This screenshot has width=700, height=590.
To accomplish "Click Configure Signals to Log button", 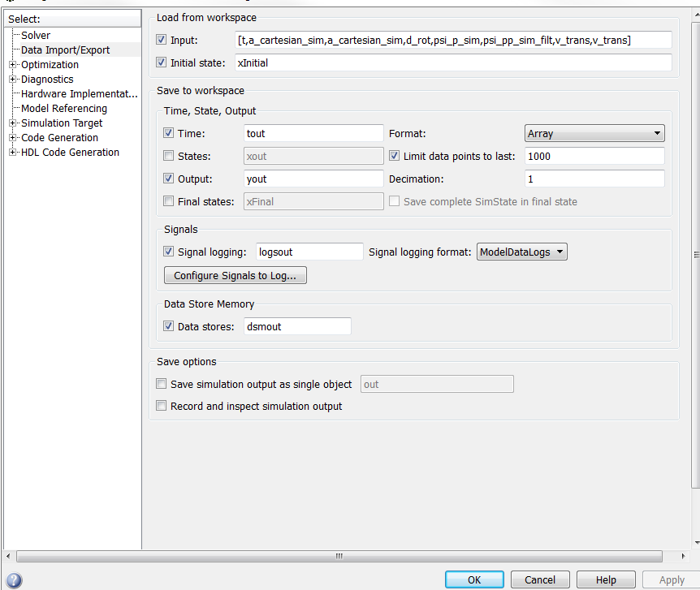I will tap(235, 276).
